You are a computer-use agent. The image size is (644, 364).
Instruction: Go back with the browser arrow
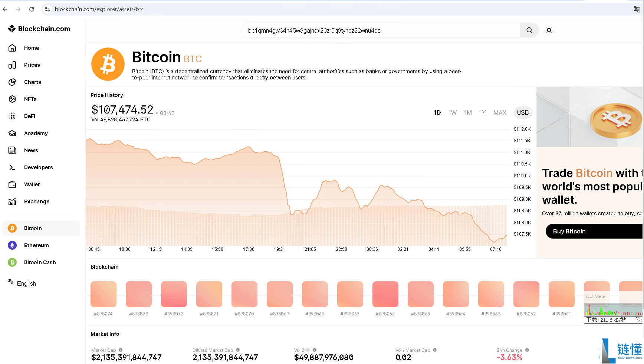[5, 9]
